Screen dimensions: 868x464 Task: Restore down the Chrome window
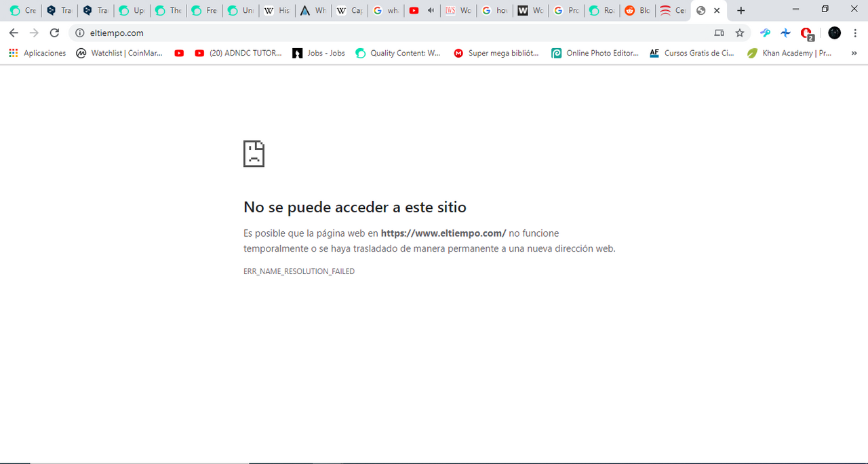[825, 9]
